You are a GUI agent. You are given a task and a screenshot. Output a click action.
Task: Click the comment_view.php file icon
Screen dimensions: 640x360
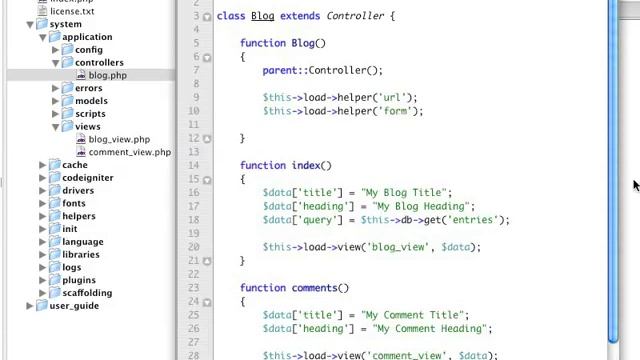tap(81, 152)
